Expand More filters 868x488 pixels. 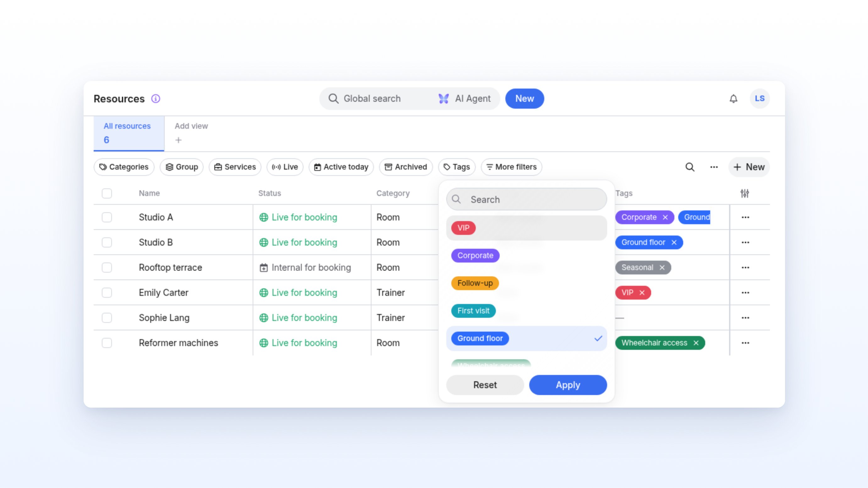tap(512, 167)
